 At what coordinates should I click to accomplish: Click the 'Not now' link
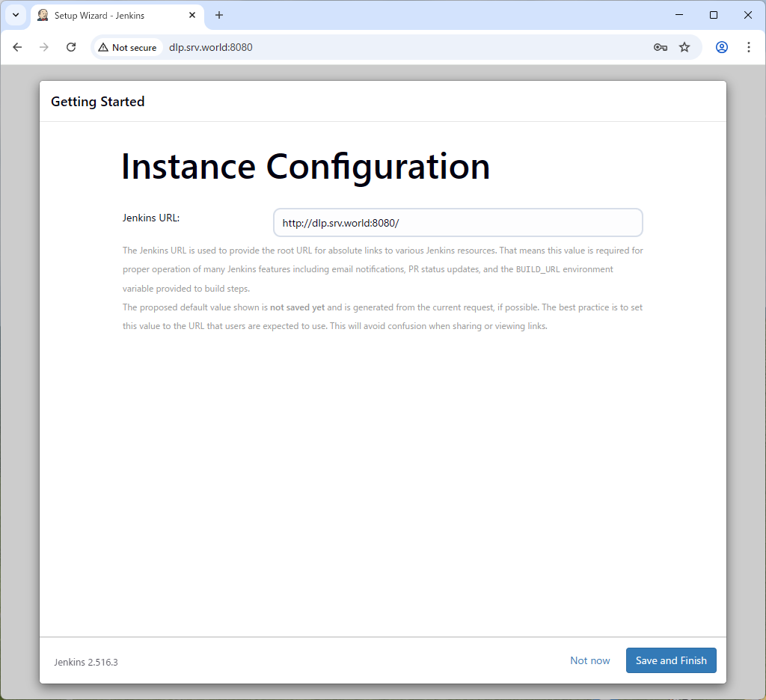pyautogui.click(x=590, y=660)
